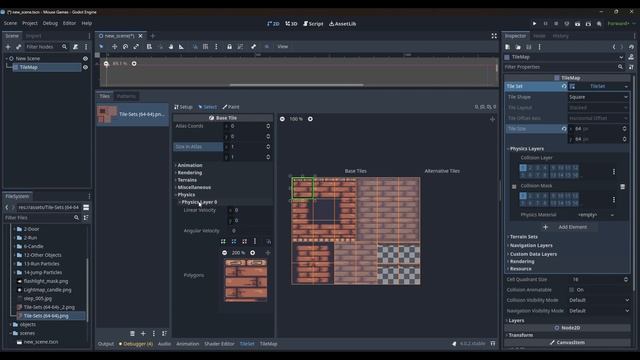Screen dimensions: 640x360
Task: Open the Project menu
Action: (30, 23)
